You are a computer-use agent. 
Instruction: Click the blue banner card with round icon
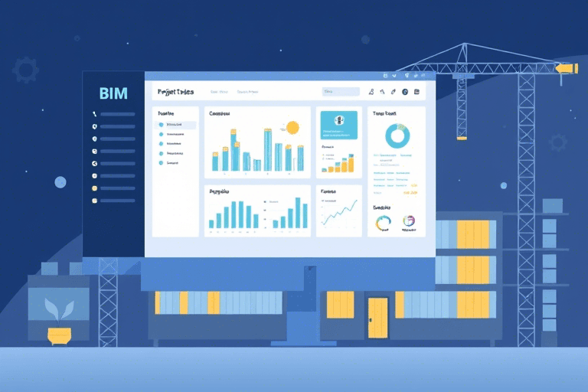[338, 124]
